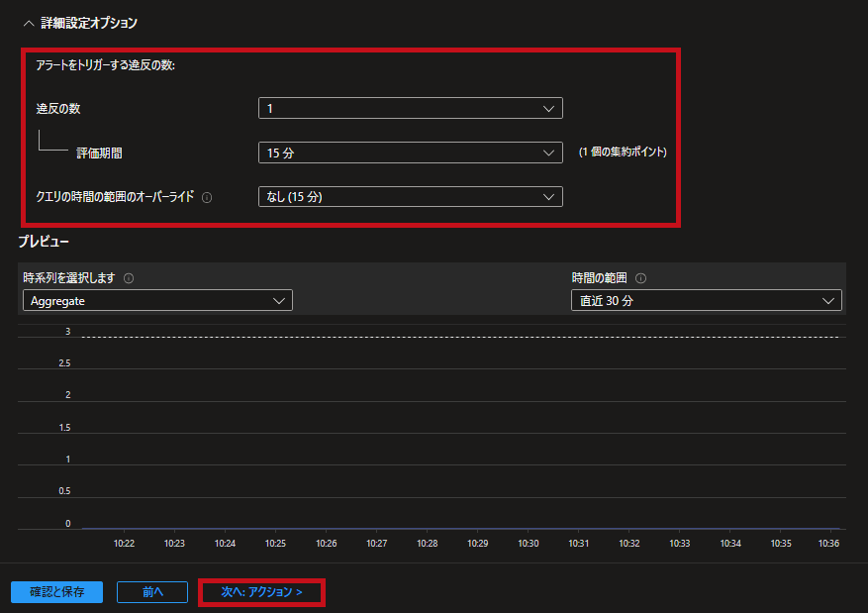Expand the クエリの時間の範囲のオーバーライド dropdown
The image size is (868, 613).
pyautogui.click(x=410, y=197)
